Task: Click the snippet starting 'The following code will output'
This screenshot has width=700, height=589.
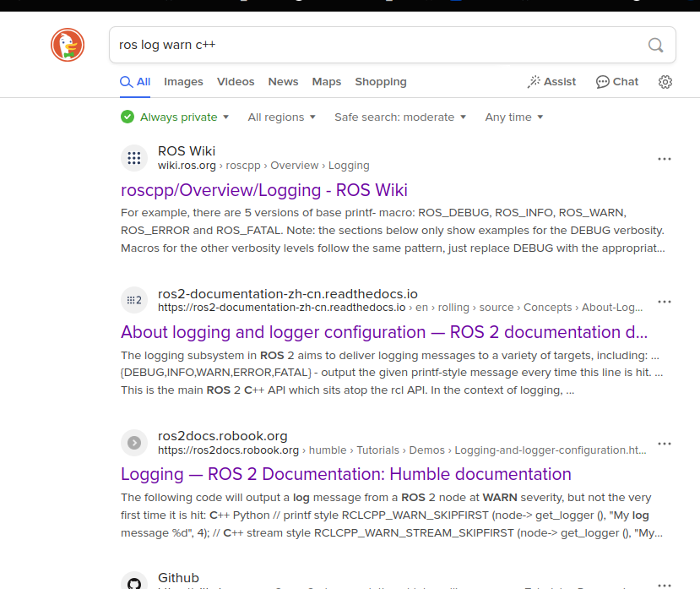Action: 392,515
